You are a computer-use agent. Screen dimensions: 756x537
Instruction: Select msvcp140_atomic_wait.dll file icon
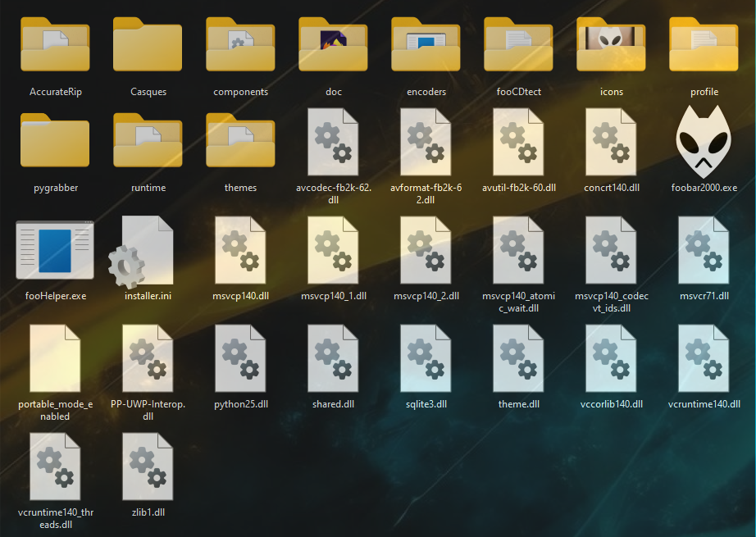click(518, 250)
